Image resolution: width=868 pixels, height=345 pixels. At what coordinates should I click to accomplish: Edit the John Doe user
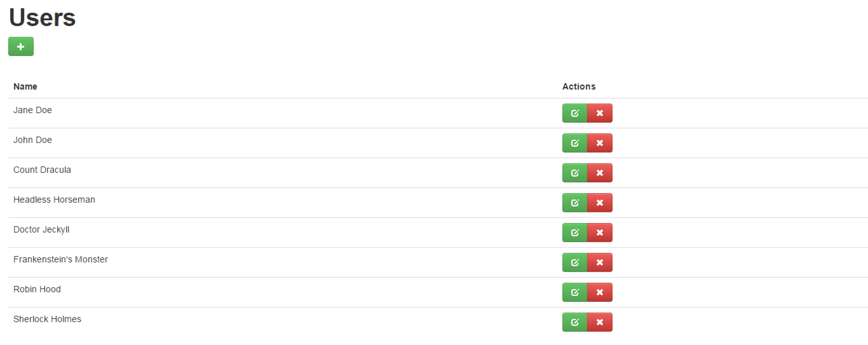pyautogui.click(x=575, y=143)
